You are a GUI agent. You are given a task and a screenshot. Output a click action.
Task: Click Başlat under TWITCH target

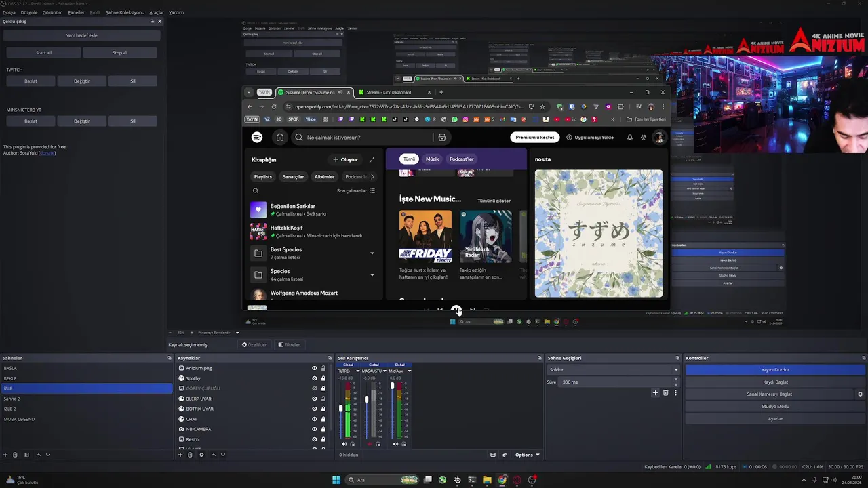point(31,81)
